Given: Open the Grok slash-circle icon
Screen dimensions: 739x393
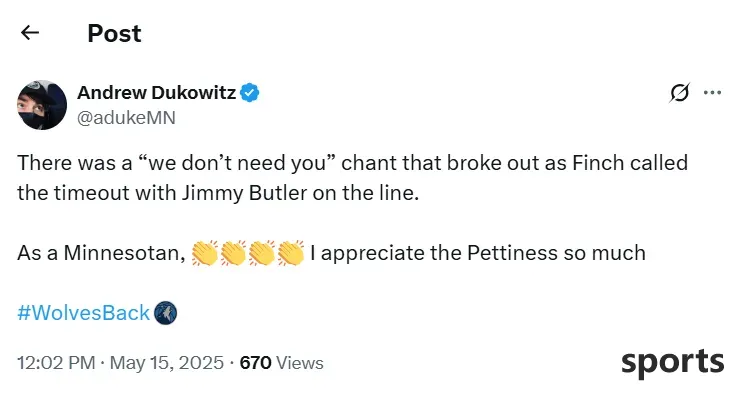Looking at the screenshot, I should click(680, 93).
